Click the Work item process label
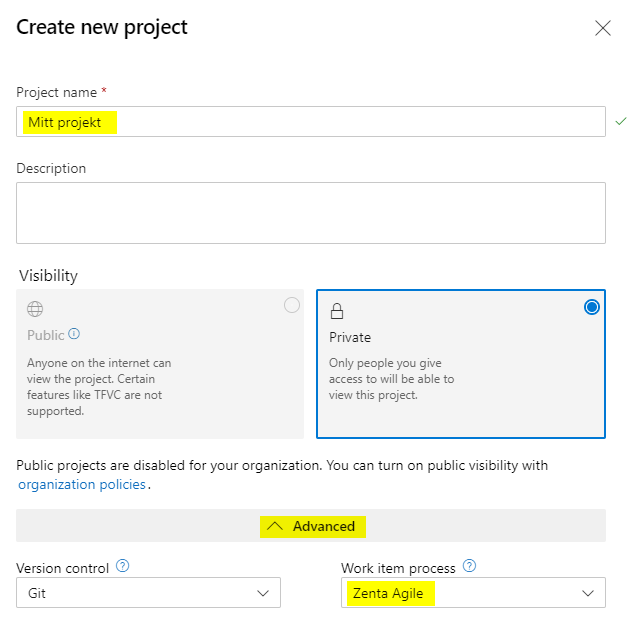Viewport: 630px width, 633px height. pos(398,568)
